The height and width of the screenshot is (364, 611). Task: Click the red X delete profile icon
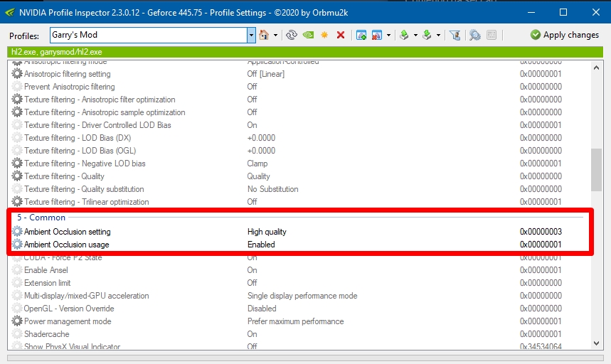(x=341, y=35)
